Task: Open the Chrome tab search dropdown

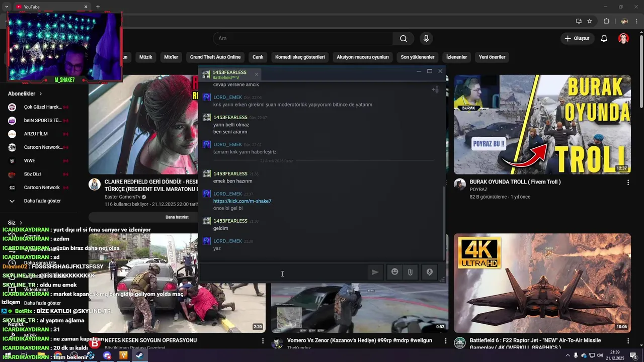Action: [x=7, y=7]
